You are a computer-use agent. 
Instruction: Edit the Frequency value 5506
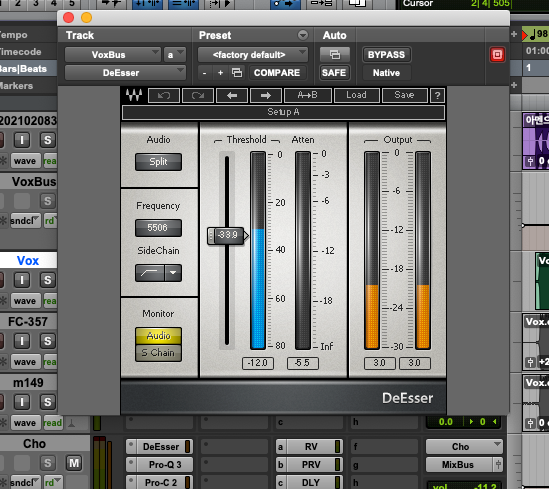tap(158, 228)
